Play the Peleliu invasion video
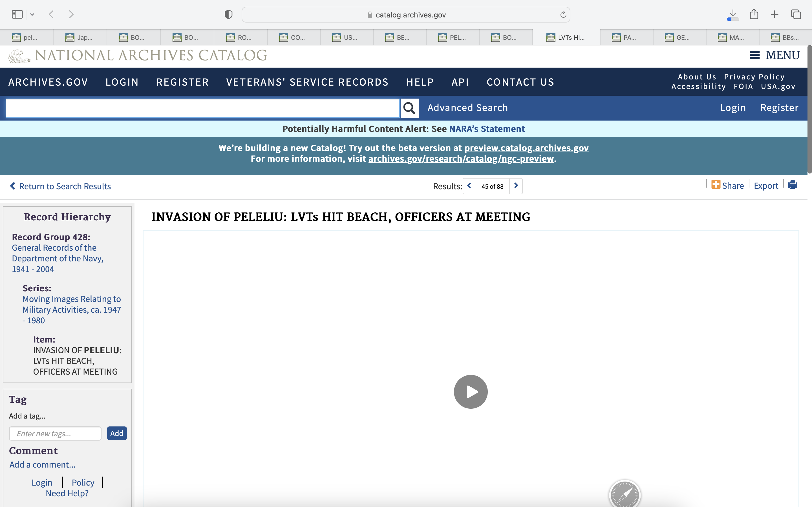Viewport: 812px width, 507px height. pos(470,391)
